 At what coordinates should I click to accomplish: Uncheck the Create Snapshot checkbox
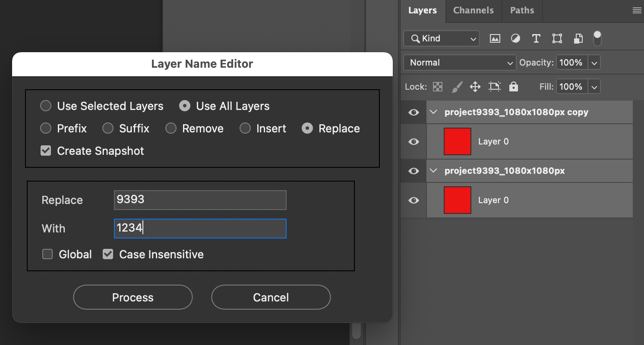(46, 151)
